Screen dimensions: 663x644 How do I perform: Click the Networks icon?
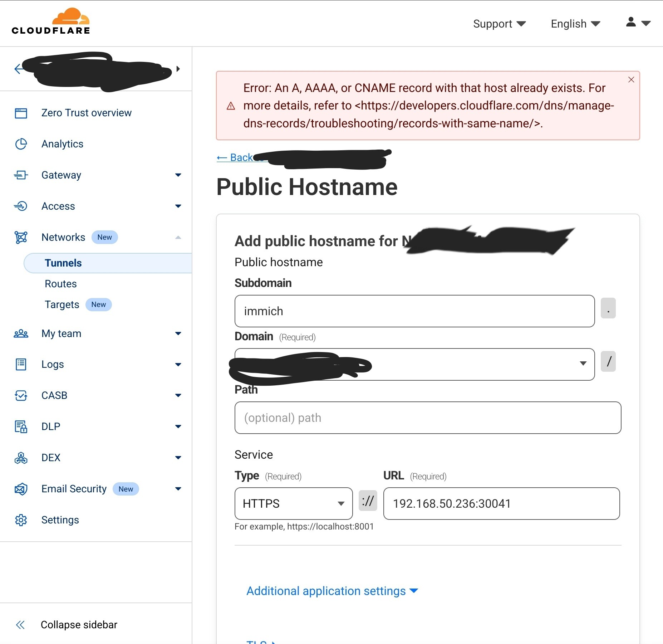pyautogui.click(x=21, y=237)
